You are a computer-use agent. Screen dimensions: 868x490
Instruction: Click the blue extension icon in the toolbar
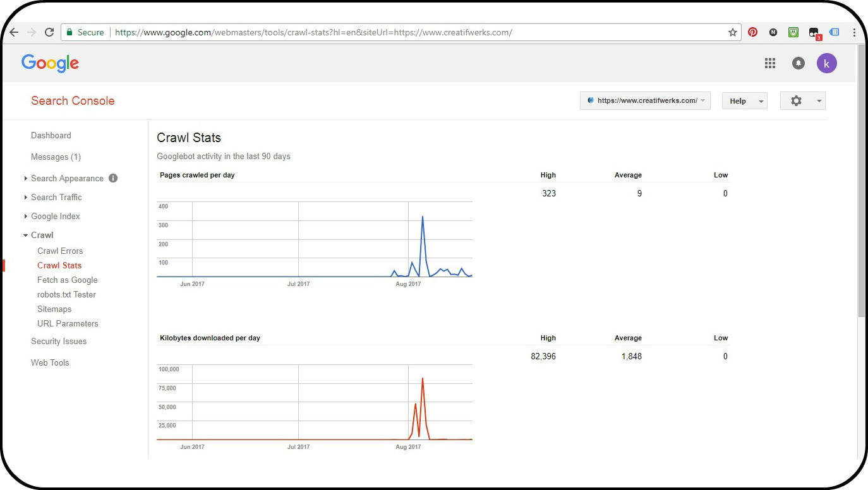834,32
